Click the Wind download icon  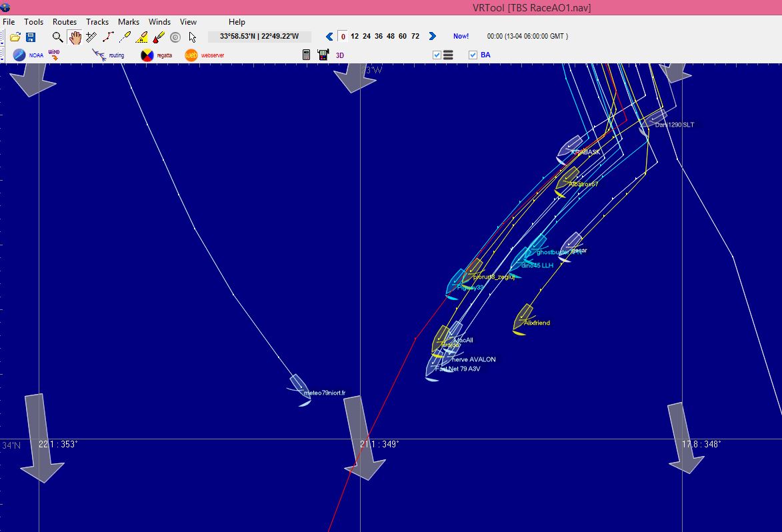pos(54,55)
